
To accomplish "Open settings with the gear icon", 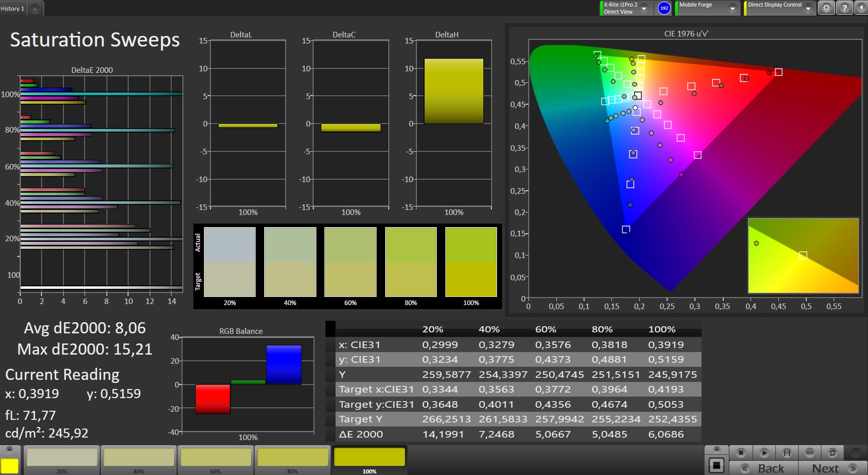I will point(826,8).
